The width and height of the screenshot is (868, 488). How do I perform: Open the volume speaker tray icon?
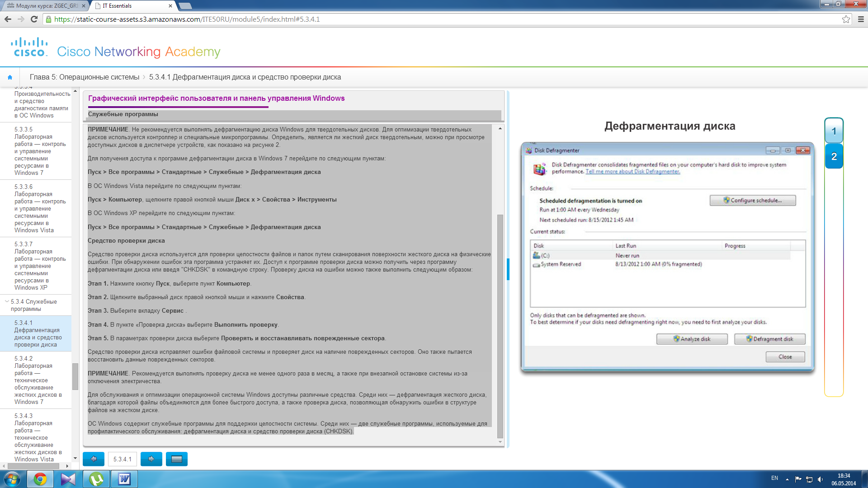pos(820,479)
